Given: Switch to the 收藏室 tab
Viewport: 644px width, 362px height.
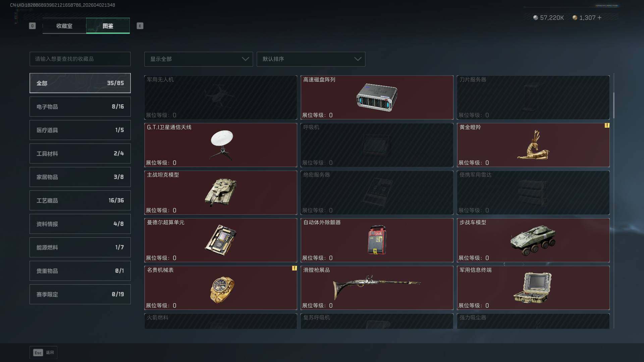Looking at the screenshot, I should pos(64,26).
